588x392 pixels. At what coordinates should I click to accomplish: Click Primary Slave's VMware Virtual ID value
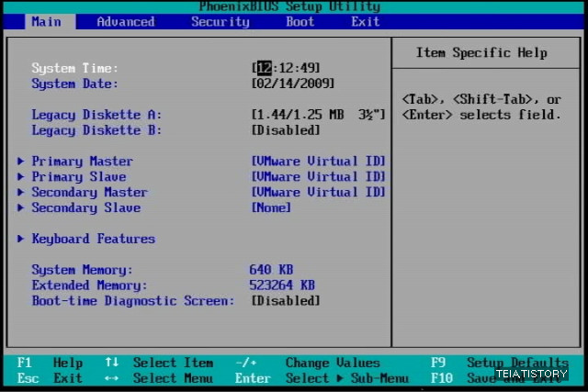click(x=319, y=176)
